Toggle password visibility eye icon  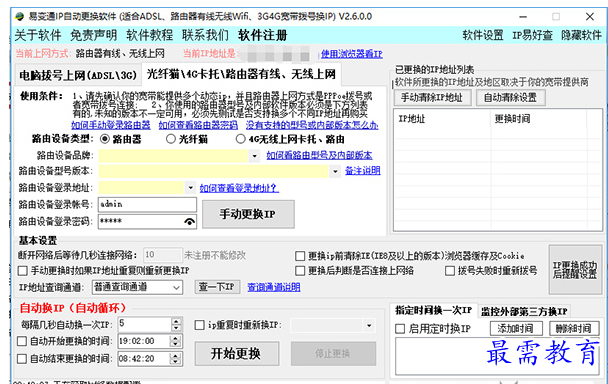pyautogui.click(x=189, y=221)
